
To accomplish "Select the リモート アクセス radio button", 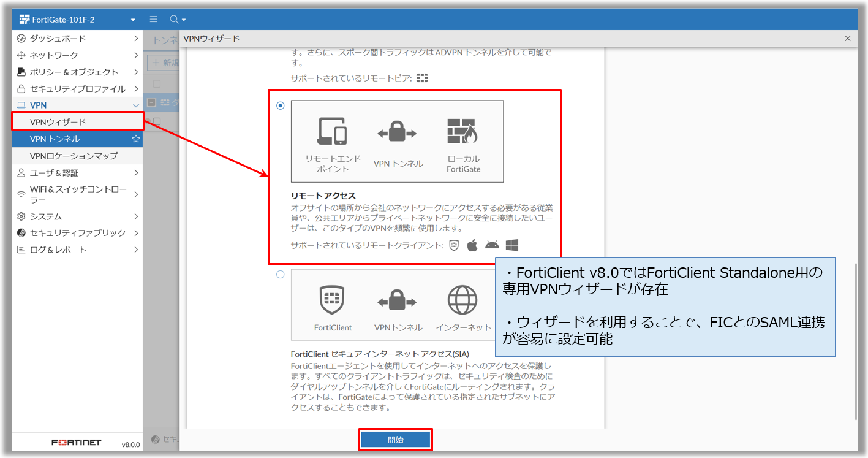I will tap(281, 105).
